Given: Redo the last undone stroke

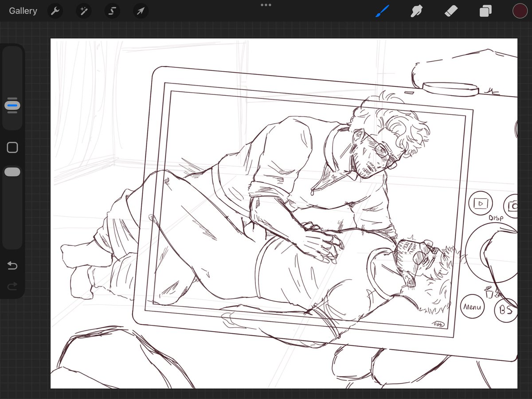Looking at the screenshot, I should click(x=12, y=286).
